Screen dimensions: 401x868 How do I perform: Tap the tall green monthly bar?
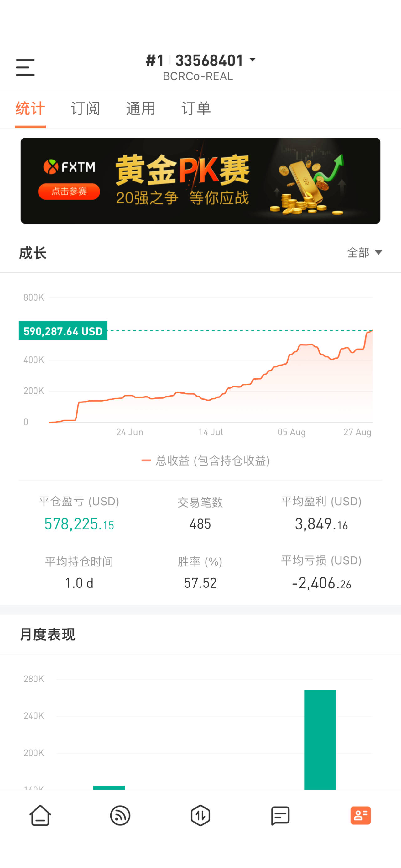click(320, 739)
